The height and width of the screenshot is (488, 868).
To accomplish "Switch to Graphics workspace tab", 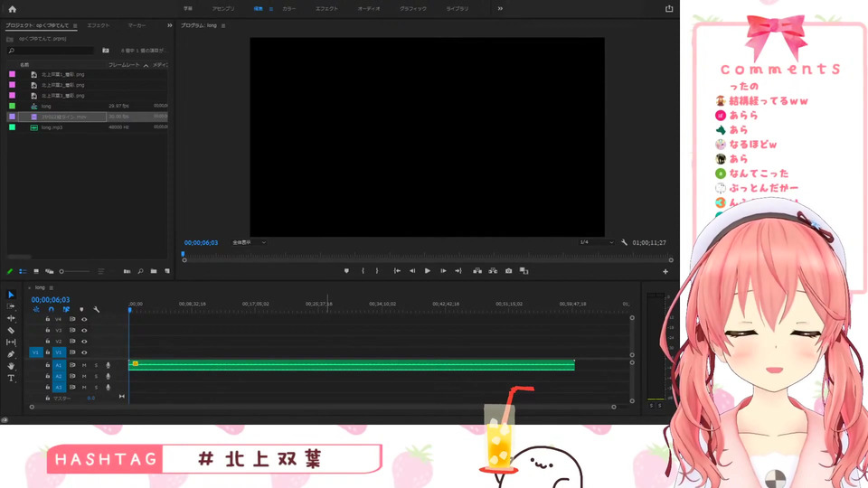I will tap(413, 9).
